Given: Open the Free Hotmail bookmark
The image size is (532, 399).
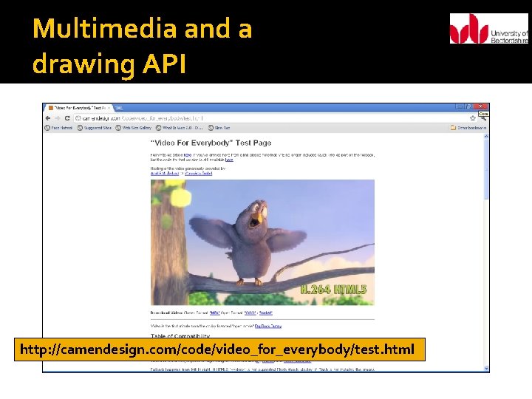Looking at the screenshot, I should coord(58,128).
